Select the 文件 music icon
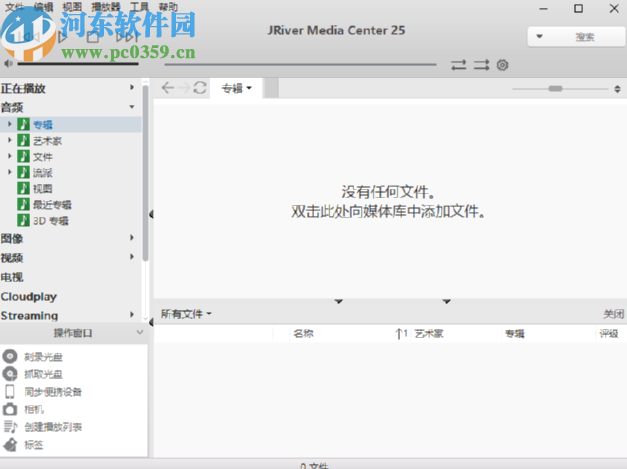 [x=23, y=156]
